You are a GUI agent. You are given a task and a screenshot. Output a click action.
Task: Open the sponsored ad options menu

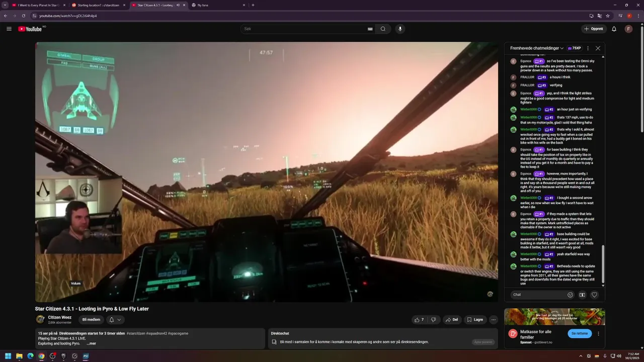pyautogui.click(x=598, y=333)
